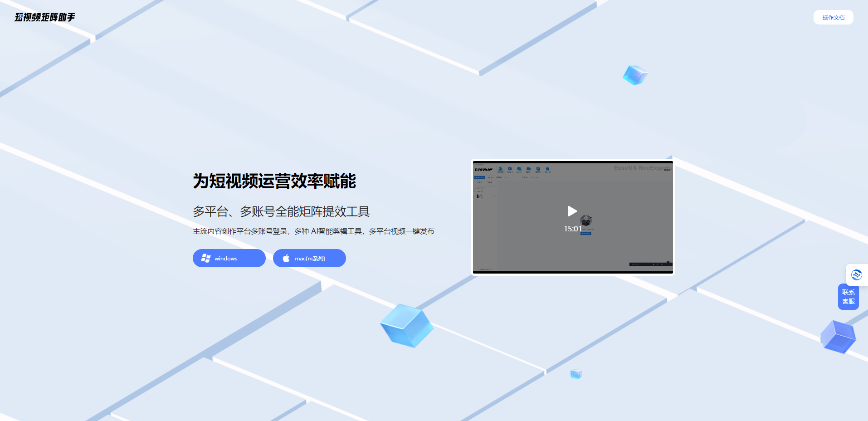Click the video camera icon in the preview toolbar
868x421 pixels.
pos(529,169)
